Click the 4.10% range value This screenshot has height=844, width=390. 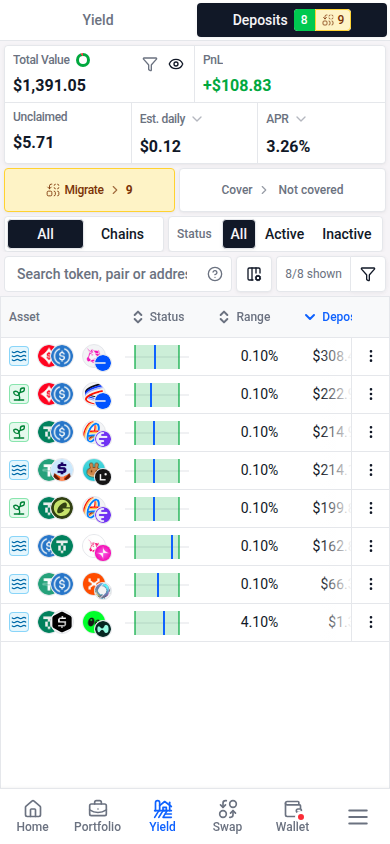(259, 622)
